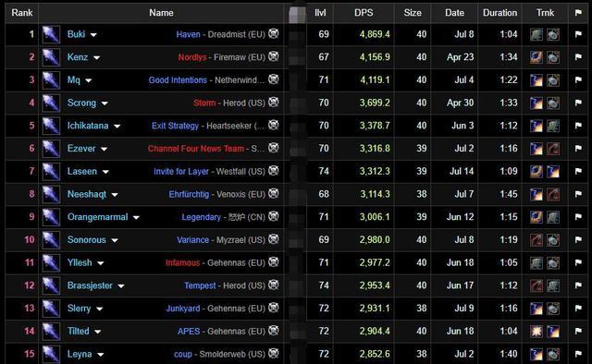Click second trinket icon in Neeshaqt's row
Screen dimensions: 592x364
pyautogui.click(x=553, y=194)
